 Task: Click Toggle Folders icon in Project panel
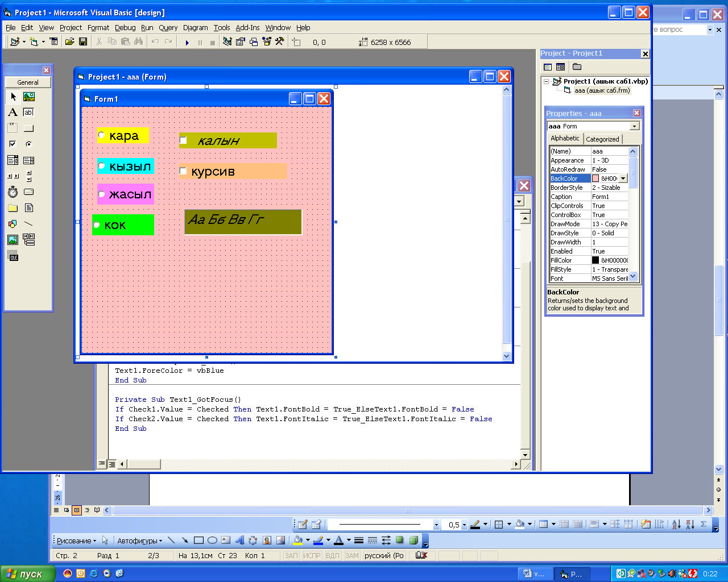click(577, 67)
